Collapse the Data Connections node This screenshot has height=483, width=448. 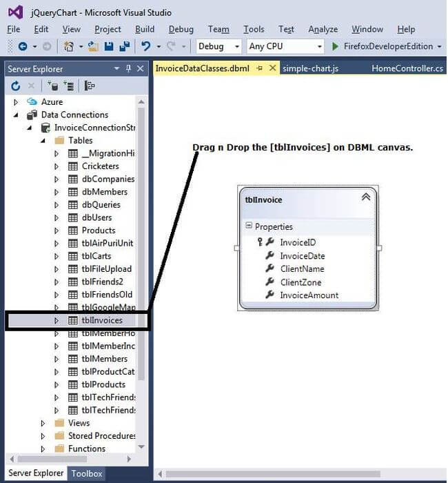pyautogui.click(x=16, y=115)
